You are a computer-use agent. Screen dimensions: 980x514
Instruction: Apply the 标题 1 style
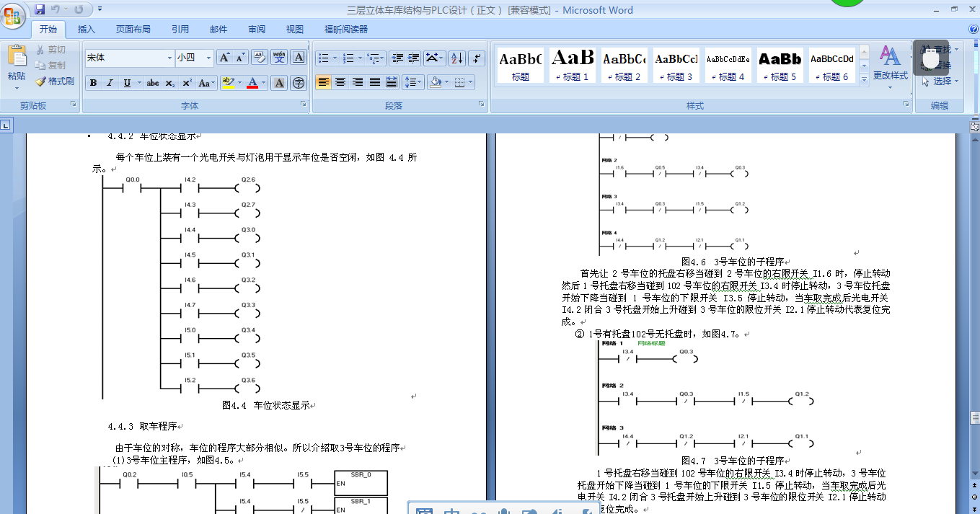click(573, 66)
